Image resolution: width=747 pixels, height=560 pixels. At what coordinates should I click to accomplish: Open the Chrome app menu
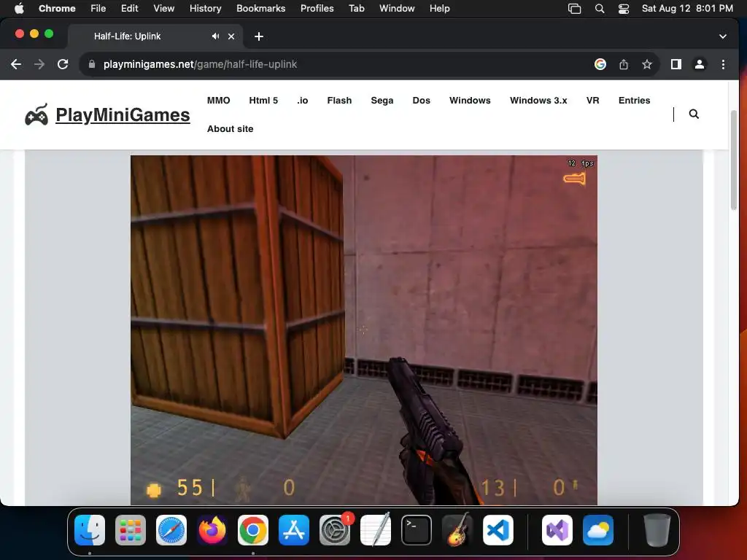[57, 9]
